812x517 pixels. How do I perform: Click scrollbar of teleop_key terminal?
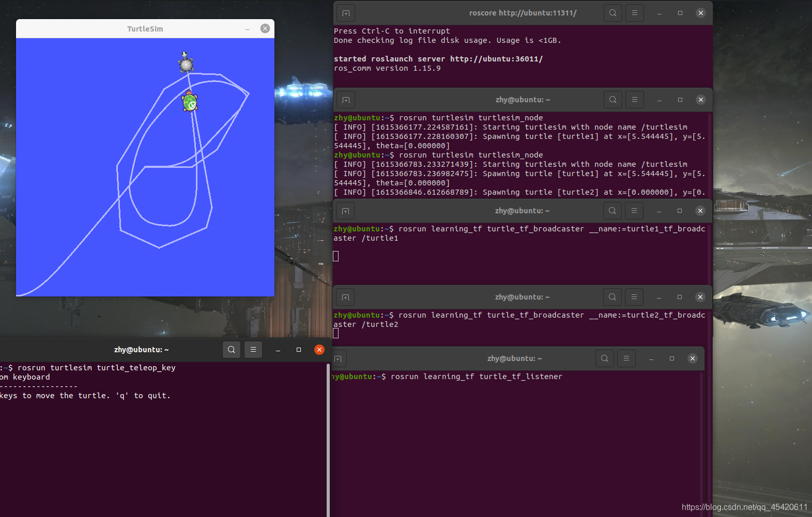click(x=328, y=439)
